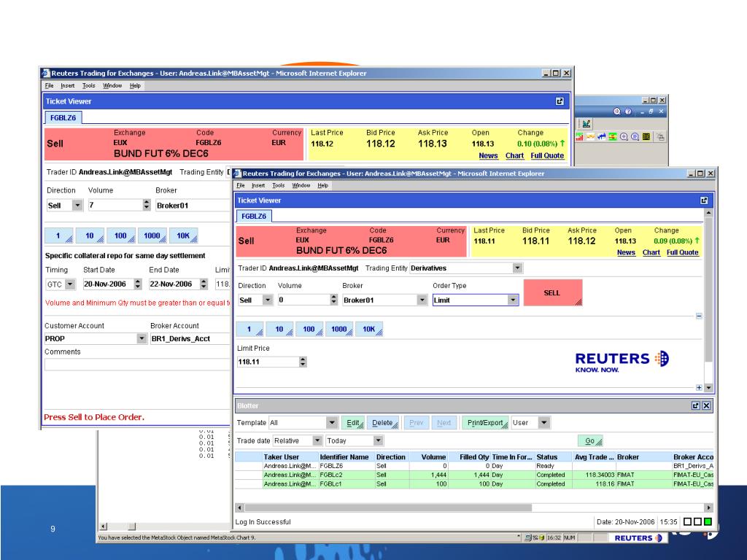Click the Delete button in the Blotter
The height and width of the screenshot is (560, 747).
[383, 423]
